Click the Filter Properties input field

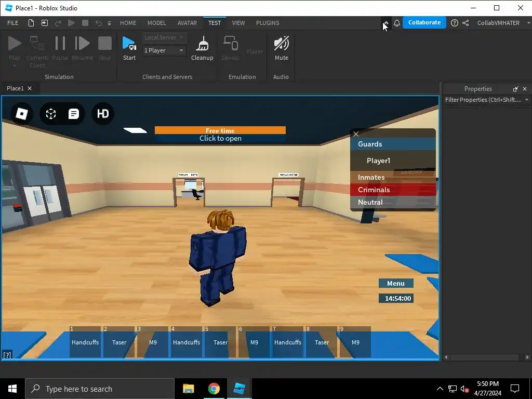pyautogui.click(x=484, y=100)
